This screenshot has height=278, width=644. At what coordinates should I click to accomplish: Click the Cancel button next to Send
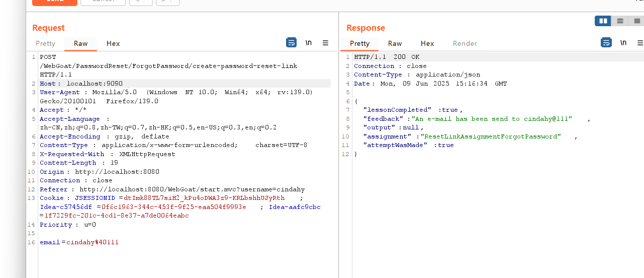[x=103, y=1]
